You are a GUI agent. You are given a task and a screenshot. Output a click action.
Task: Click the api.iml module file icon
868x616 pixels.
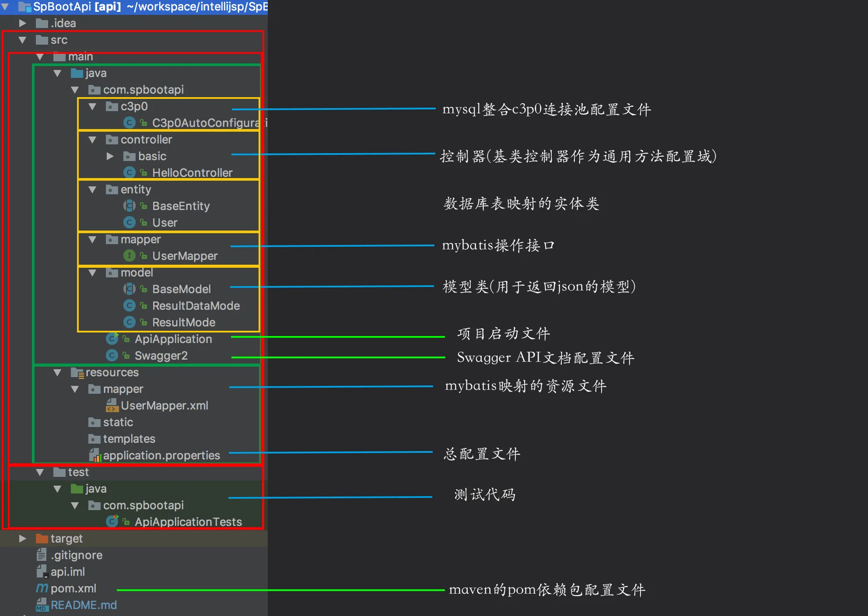(x=42, y=571)
